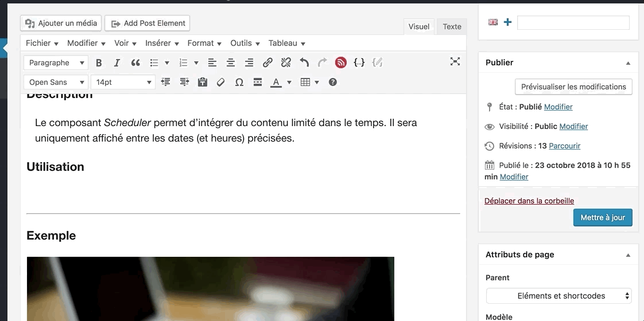Insert a link with chain icon
644x321 pixels.
click(267, 63)
